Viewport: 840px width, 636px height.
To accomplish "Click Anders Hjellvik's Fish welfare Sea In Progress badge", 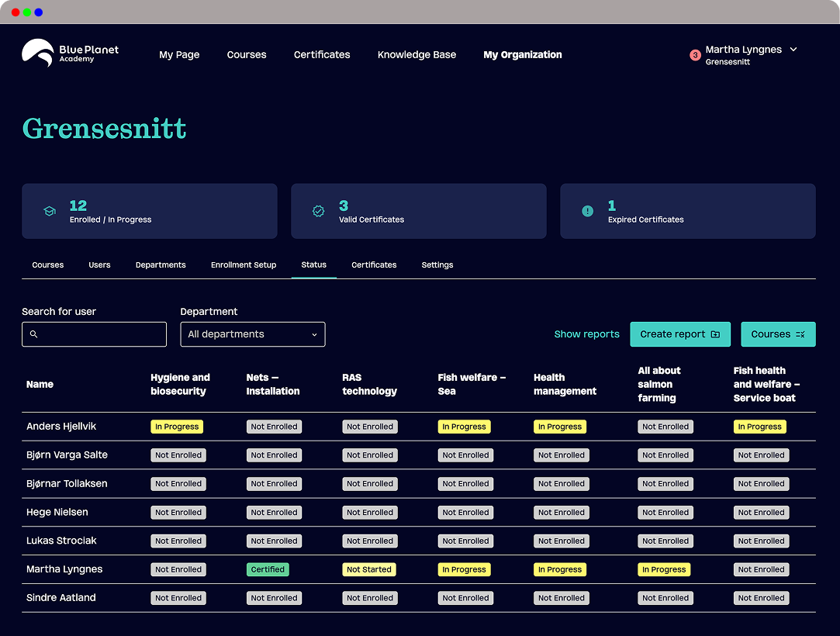I will [464, 427].
